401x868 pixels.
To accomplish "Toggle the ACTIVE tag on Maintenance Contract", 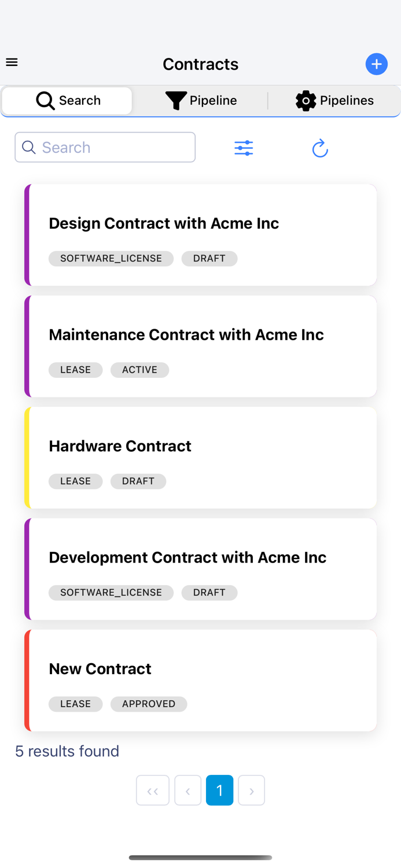I will (x=139, y=370).
